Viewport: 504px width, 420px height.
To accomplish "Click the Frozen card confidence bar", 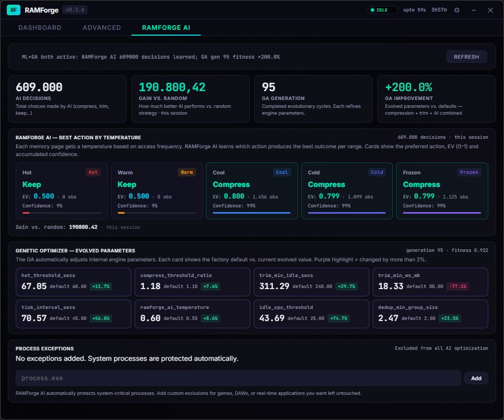I will (442, 213).
